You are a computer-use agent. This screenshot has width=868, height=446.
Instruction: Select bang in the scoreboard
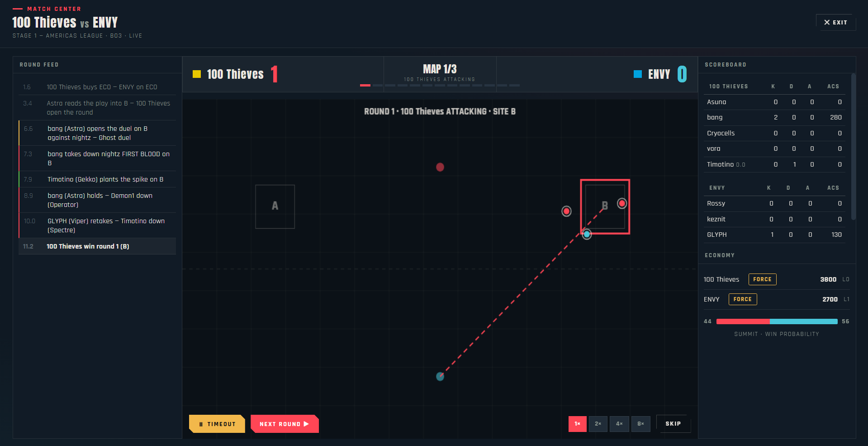point(775,117)
